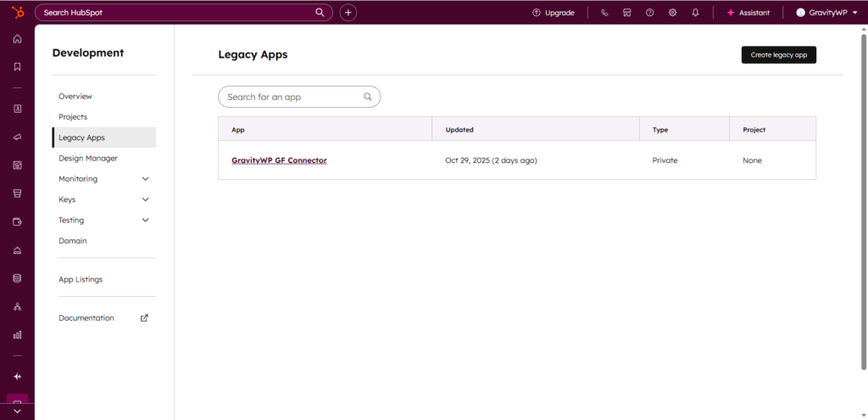Click the plus quick-create button

[x=348, y=12]
